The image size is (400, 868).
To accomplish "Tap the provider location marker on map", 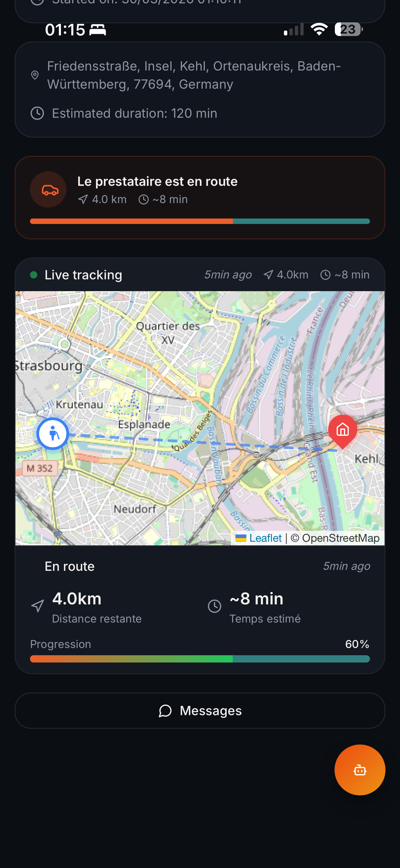I will click(x=53, y=434).
